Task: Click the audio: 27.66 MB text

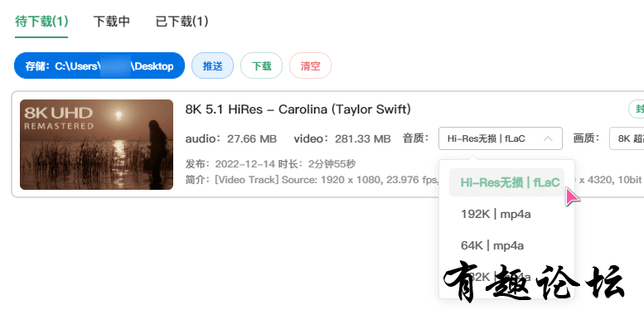Action: point(230,139)
